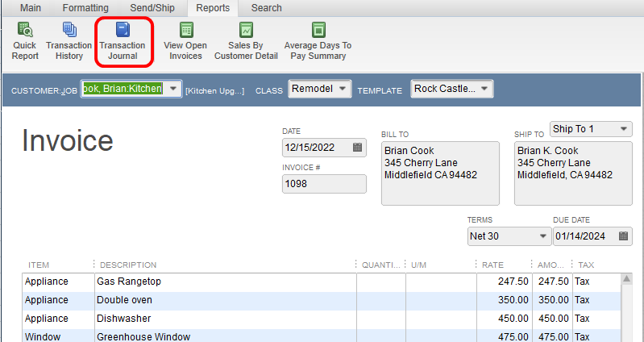Click the Ship To address box
The width and height of the screenshot is (644, 342).
click(573, 173)
